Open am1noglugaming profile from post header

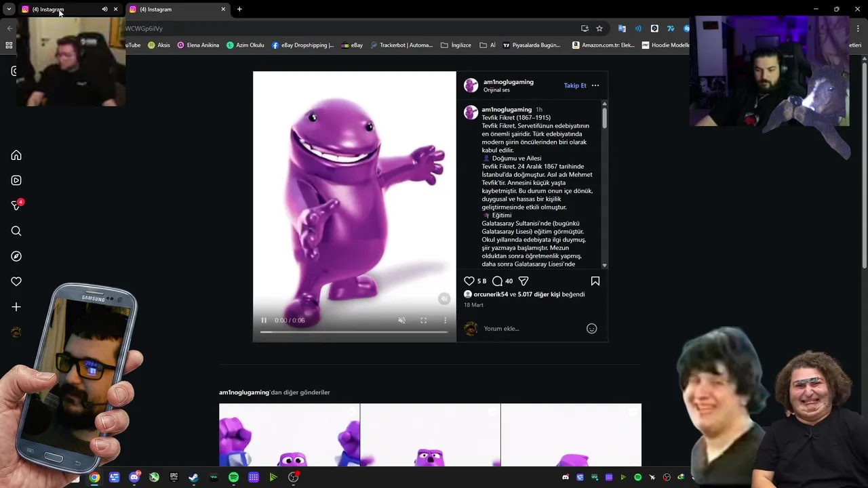[x=508, y=82]
